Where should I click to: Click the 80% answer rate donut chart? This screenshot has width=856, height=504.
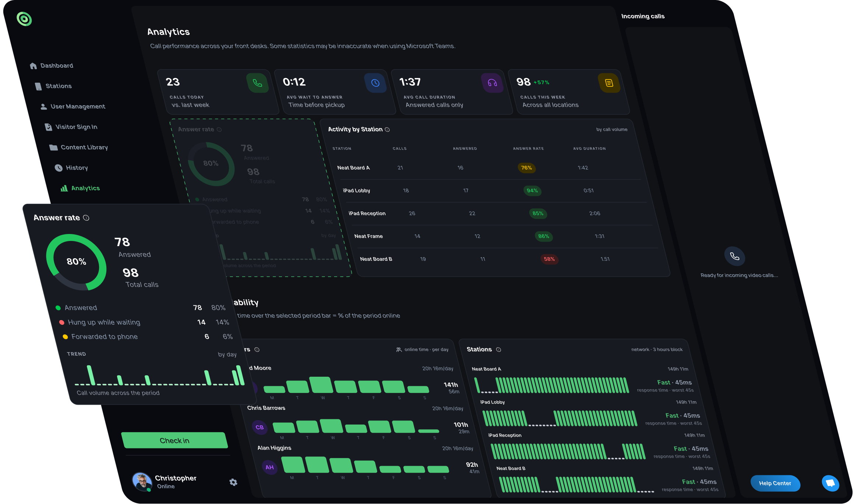click(x=77, y=262)
